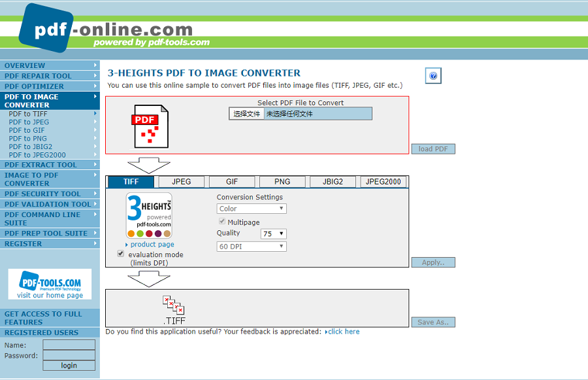Click the 3-Heights pdf-tools logo image
The image size is (588, 380).
[149, 216]
